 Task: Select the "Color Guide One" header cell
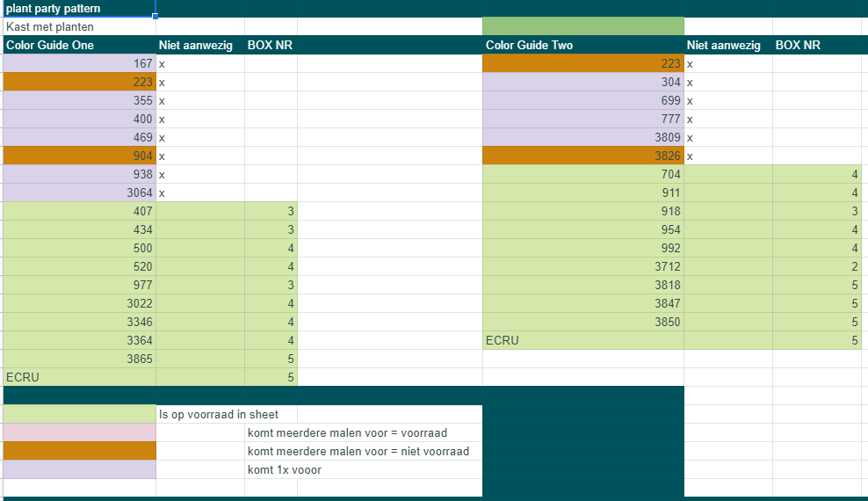click(x=79, y=45)
